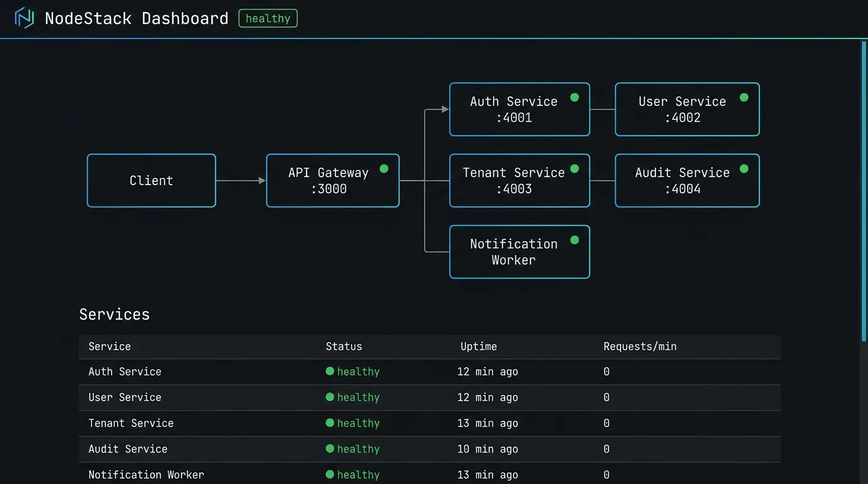Click the NodeStack logo icon
The height and width of the screenshot is (484, 868).
coord(25,18)
